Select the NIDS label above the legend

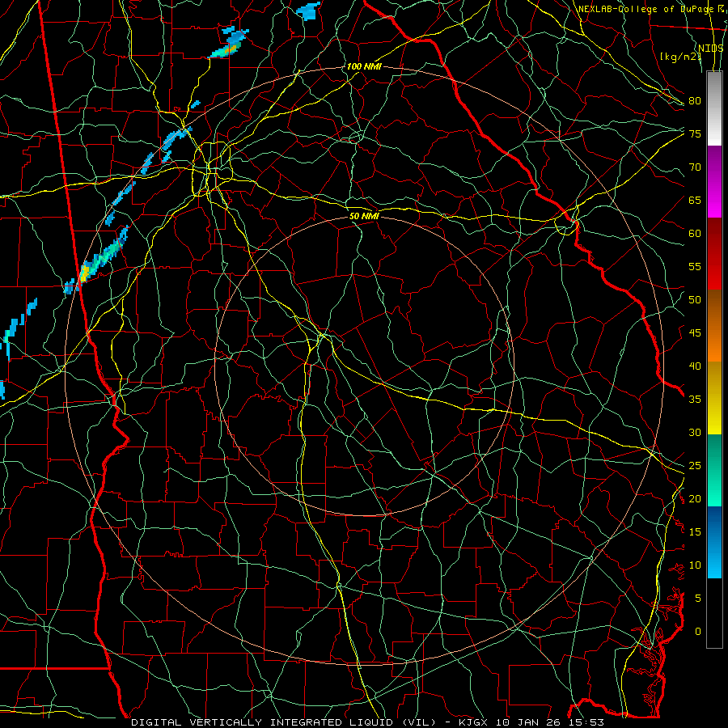[x=711, y=48]
